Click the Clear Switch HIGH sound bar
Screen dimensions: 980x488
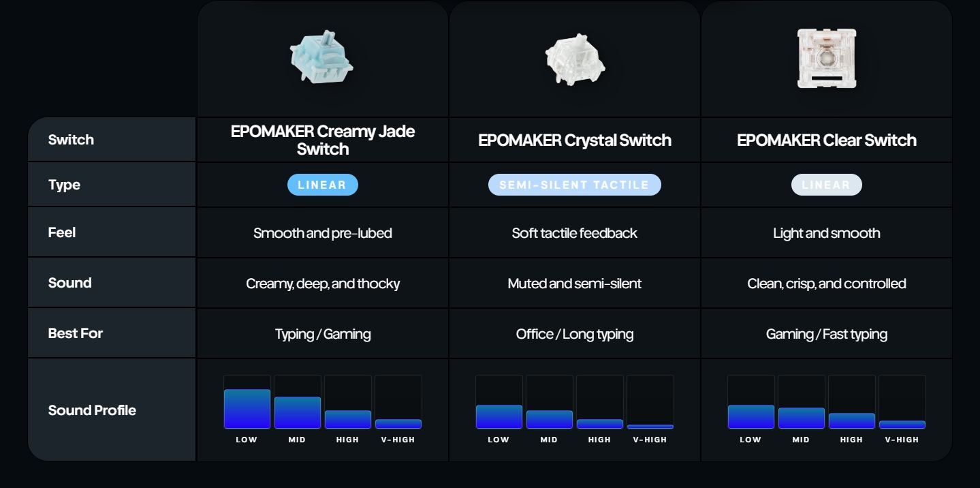click(x=852, y=421)
